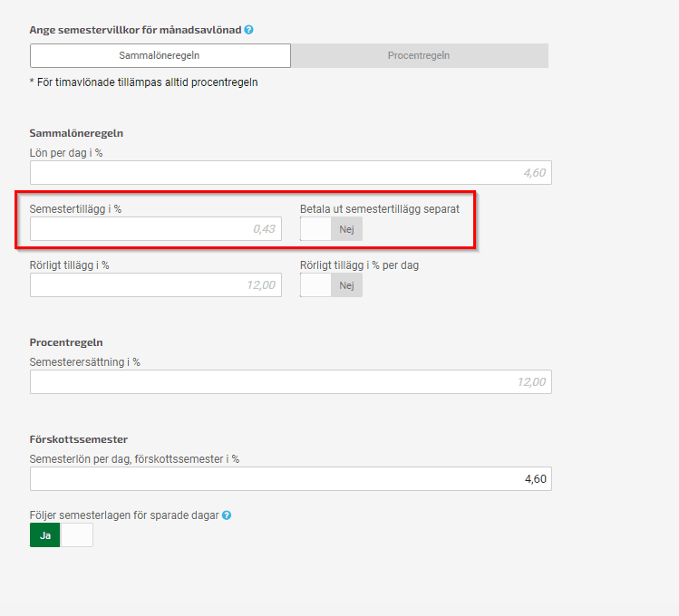The width and height of the screenshot is (679, 616).
Task: Open help icon next to "Följer semesterlagen"
Action: click(x=227, y=515)
